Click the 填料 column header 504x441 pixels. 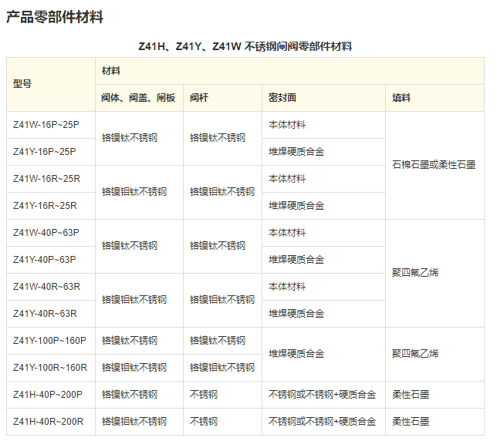[x=401, y=98]
